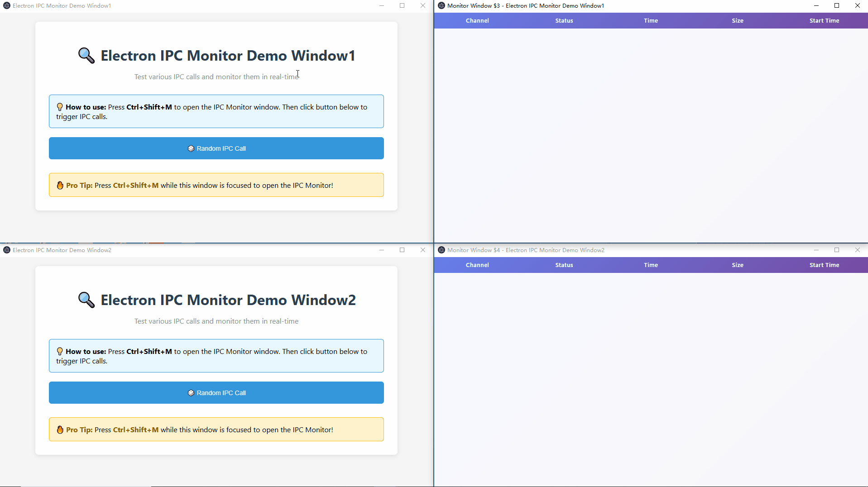Screen dimensions: 868x487
Task: Maximize the Electron IPC Monitor Demo Window2
Action: [402, 250]
